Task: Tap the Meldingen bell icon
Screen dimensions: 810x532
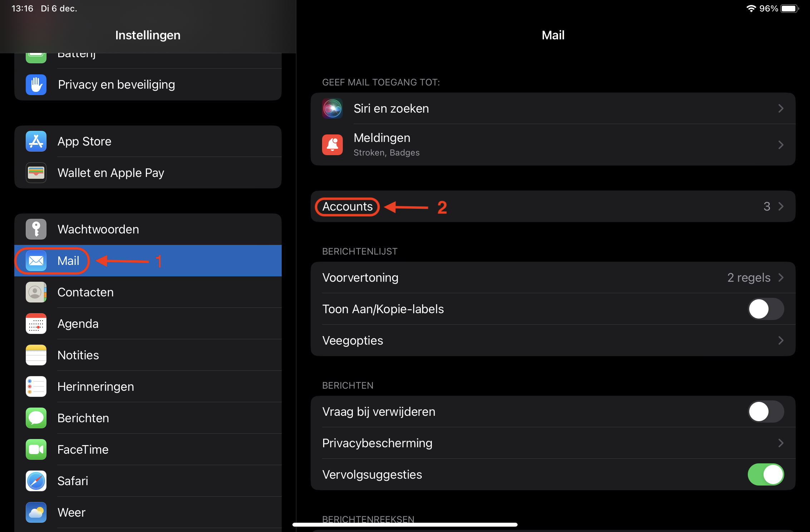Action: pyautogui.click(x=332, y=145)
